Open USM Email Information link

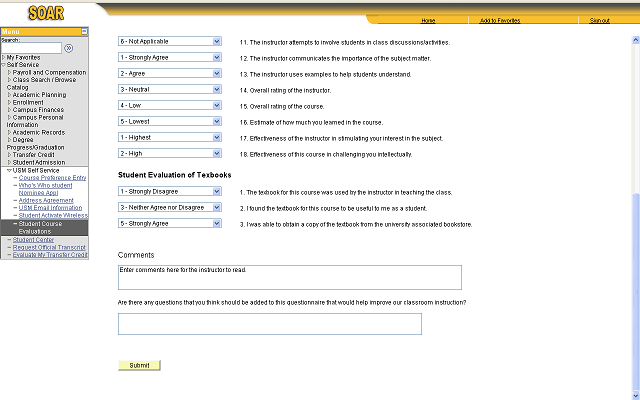pyautogui.click(x=50, y=208)
